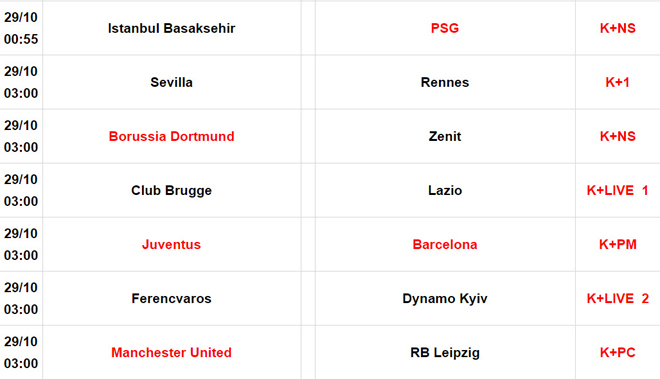Select the RB Leipzig team cell
This screenshot has height=379, width=660.
click(x=445, y=352)
